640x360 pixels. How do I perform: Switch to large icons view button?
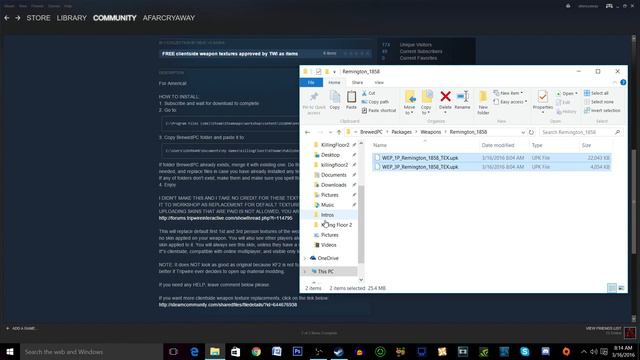[x=621, y=288]
